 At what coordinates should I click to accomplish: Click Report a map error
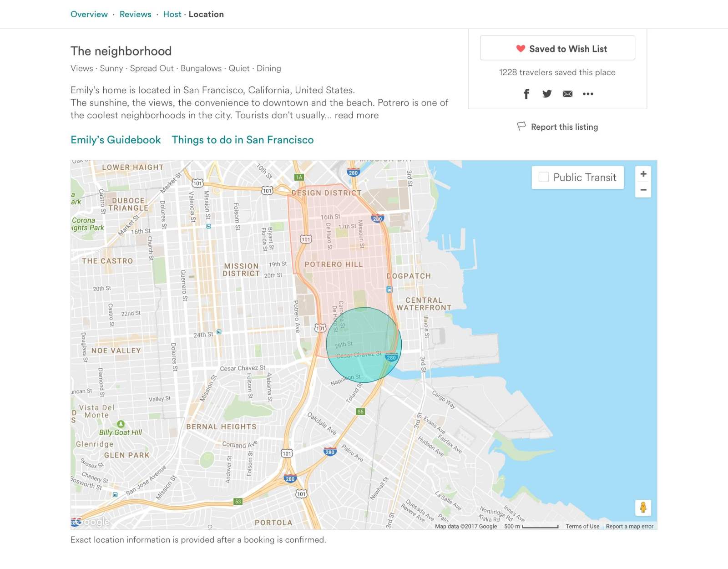pos(629,526)
